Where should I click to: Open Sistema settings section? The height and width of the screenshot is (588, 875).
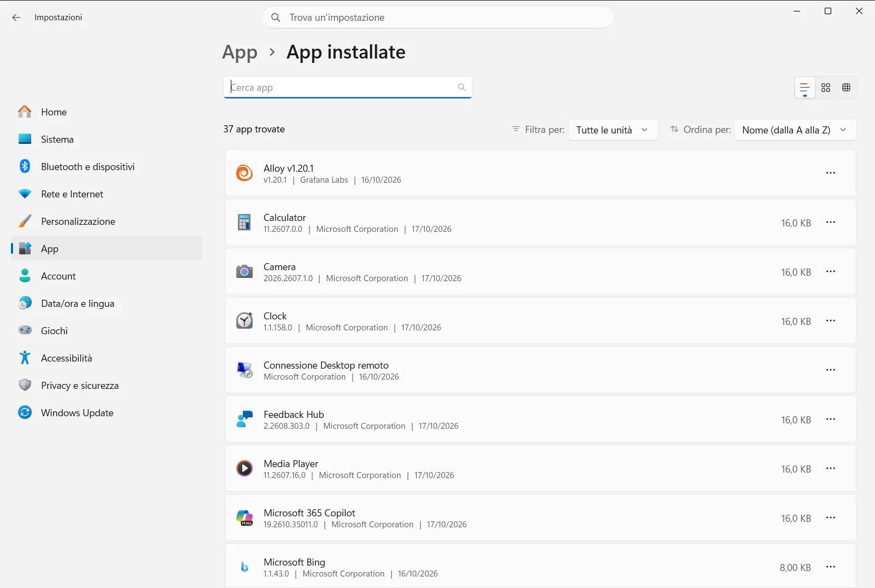click(x=107, y=139)
